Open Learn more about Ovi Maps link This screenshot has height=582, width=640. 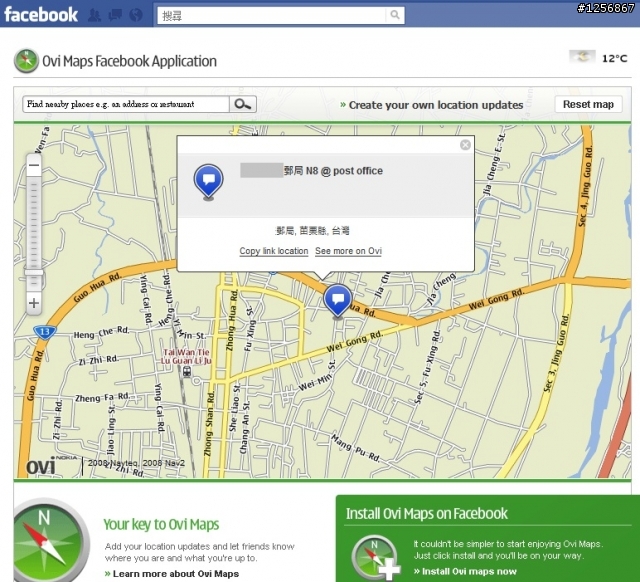[x=172, y=573]
